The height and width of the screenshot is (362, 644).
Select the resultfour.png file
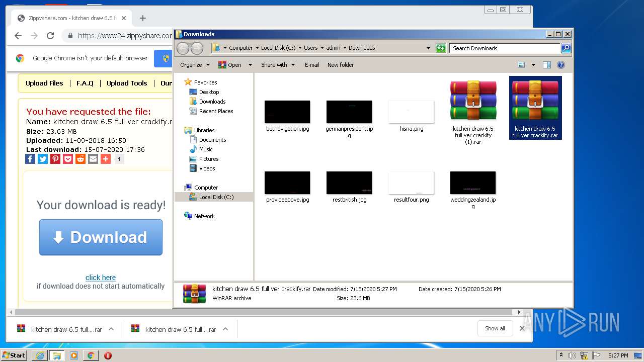pyautogui.click(x=411, y=187)
